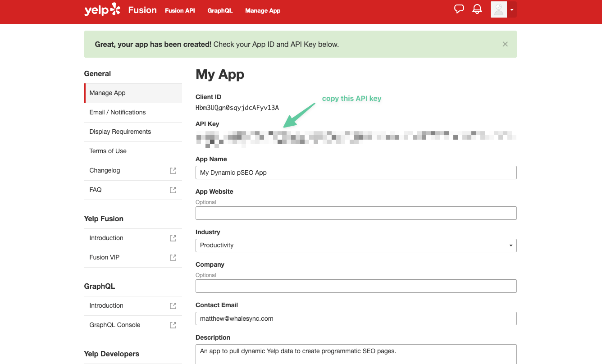
Task: Click external-link icon beside GraphQL Introduction
Action: 173,305
